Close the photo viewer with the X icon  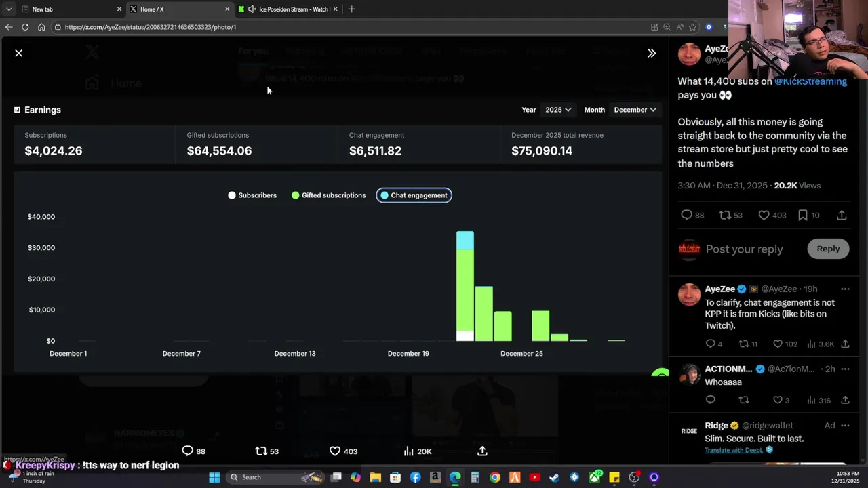(x=19, y=53)
